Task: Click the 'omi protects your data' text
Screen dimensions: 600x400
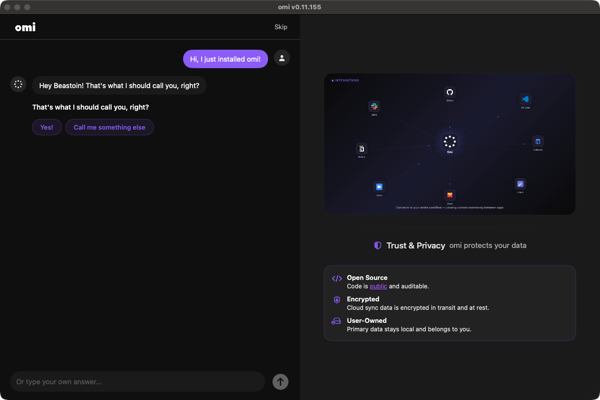Action: pos(488,245)
